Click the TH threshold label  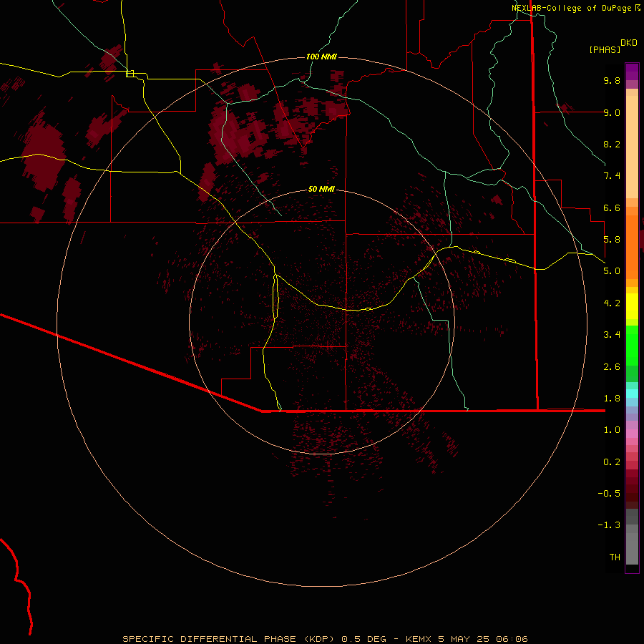[615, 557]
